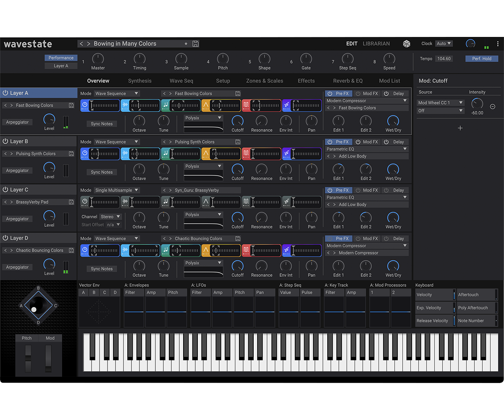Save Layer A program Fast Bowing Colors
This screenshot has height=420, width=504.
[x=71, y=105]
